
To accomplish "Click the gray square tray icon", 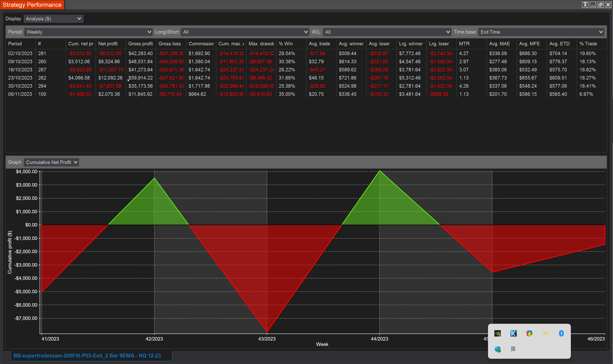I will point(513,349).
